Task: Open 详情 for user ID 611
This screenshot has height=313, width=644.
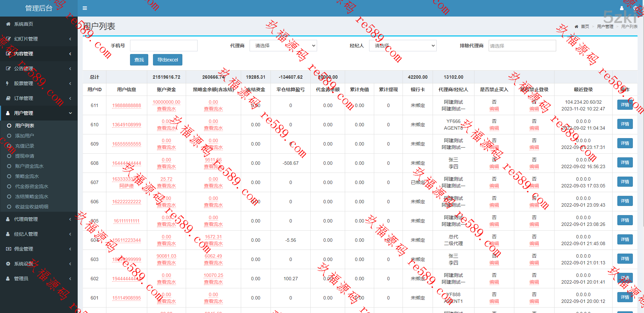Action: (625, 105)
